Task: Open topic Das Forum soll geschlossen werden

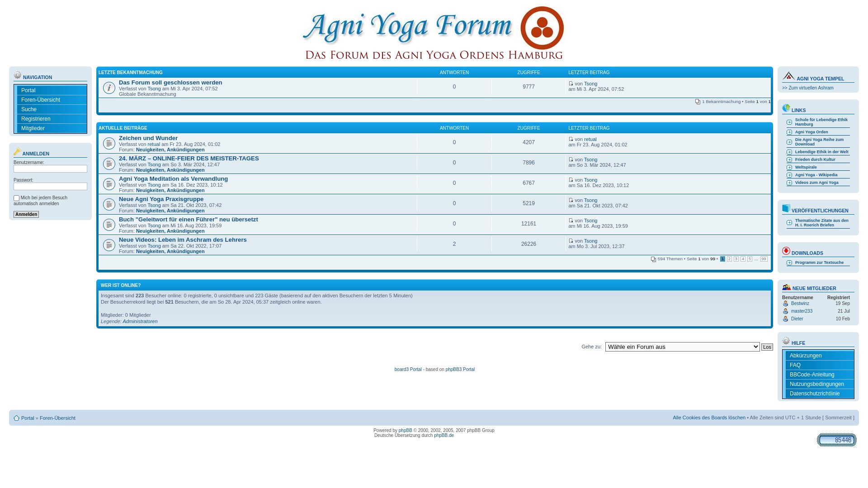Action: (170, 83)
